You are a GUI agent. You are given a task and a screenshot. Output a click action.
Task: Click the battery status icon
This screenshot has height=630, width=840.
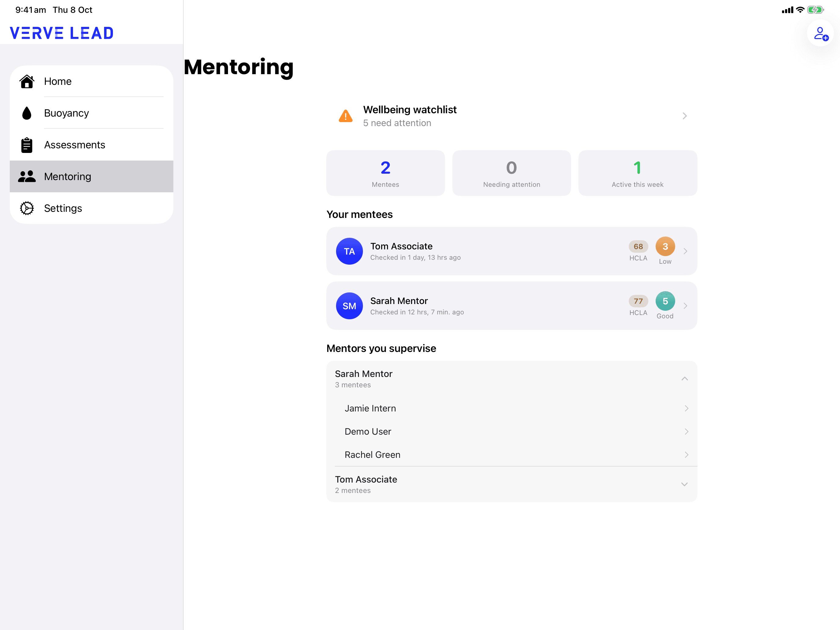pos(815,10)
